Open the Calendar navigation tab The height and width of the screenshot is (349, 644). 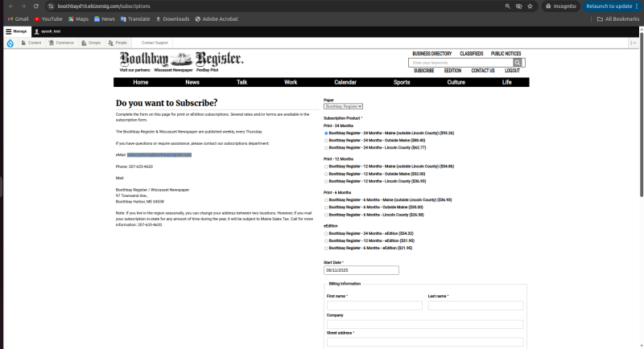345,82
